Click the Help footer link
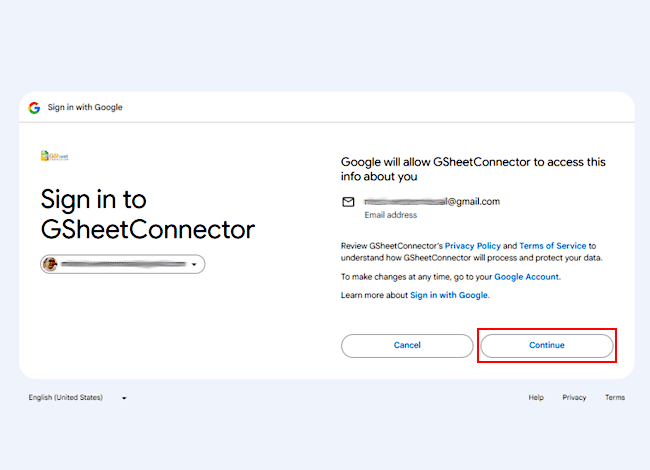 (536, 397)
